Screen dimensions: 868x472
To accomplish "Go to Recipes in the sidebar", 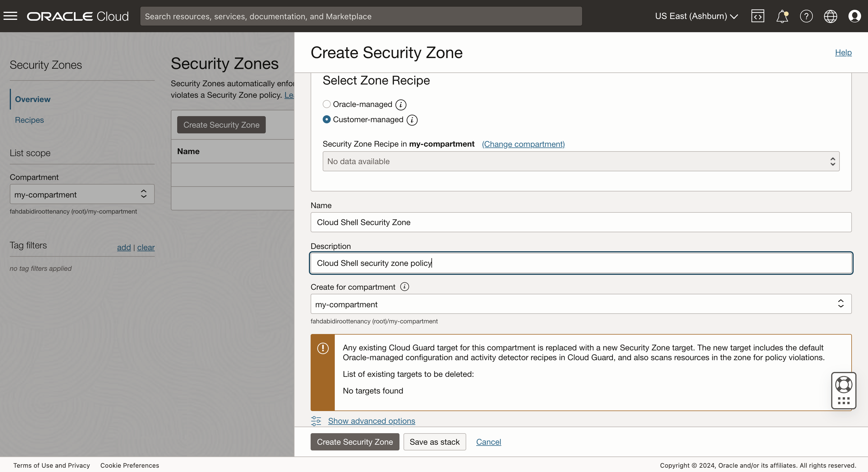I will tap(29, 120).
